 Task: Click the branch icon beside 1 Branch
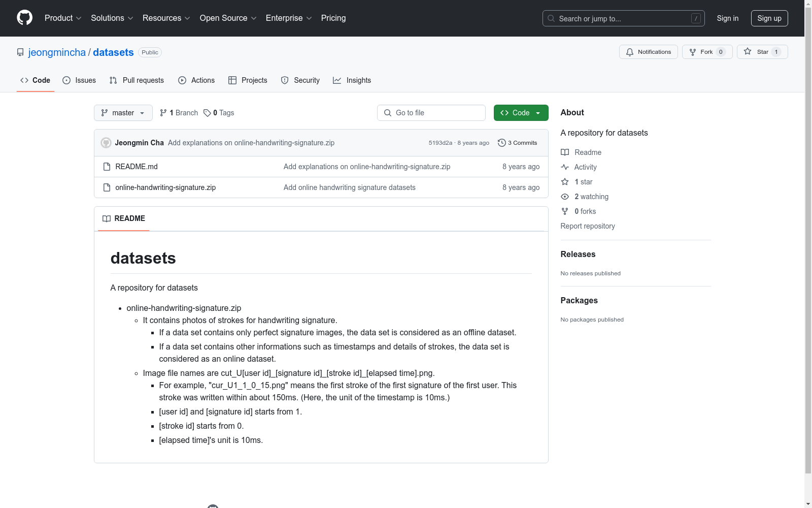click(x=163, y=113)
